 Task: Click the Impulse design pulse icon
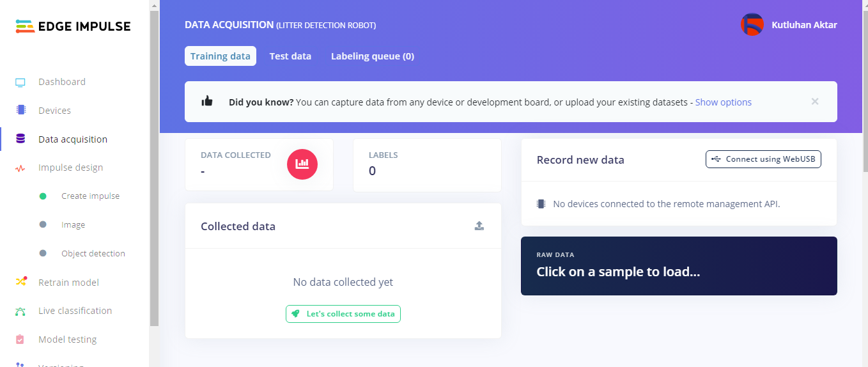[x=20, y=168]
